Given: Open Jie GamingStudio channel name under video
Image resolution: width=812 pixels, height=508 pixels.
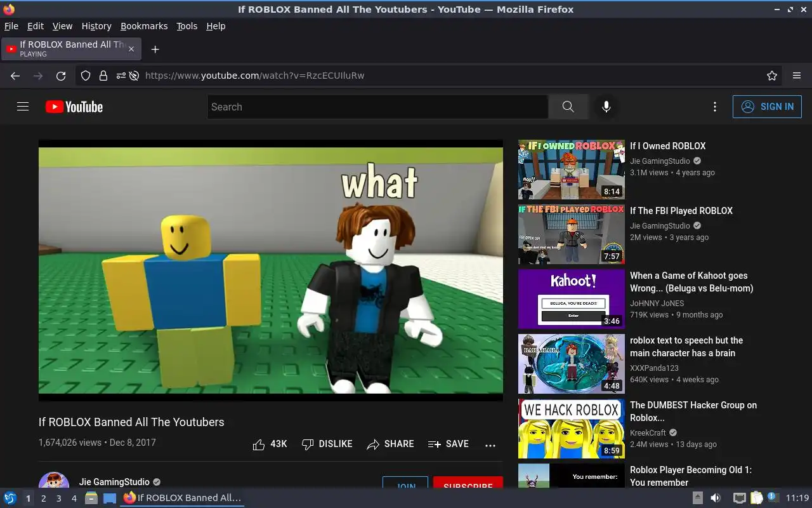Looking at the screenshot, I should pyautogui.click(x=114, y=482).
